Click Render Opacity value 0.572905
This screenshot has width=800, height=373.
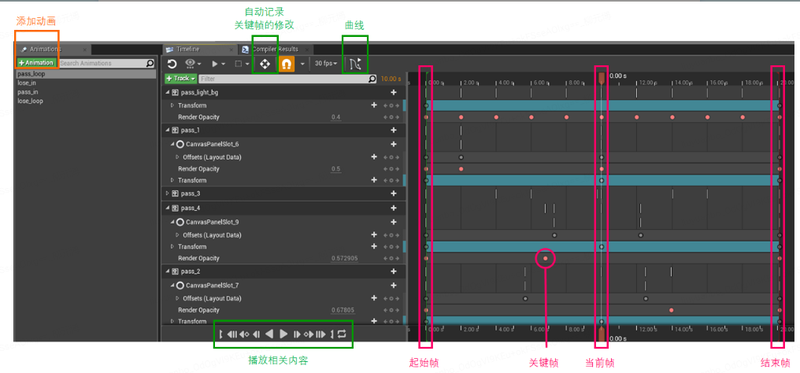coord(344,258)
